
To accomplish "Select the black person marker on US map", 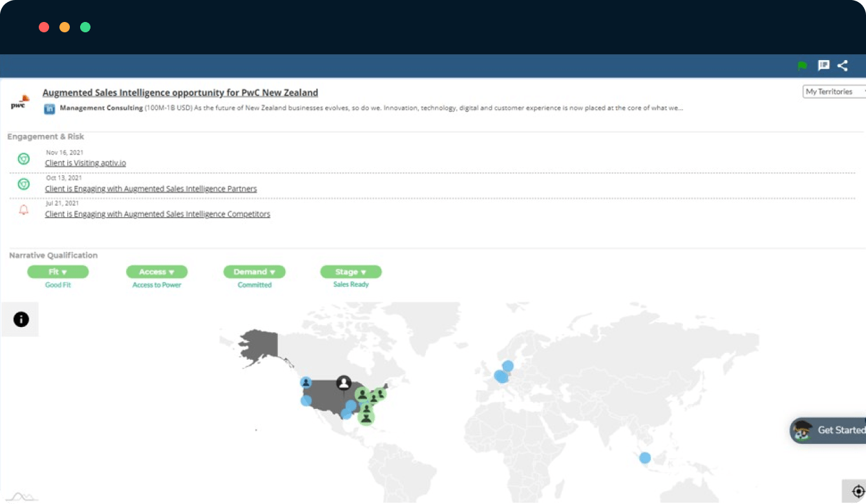I will coord(344,383).
